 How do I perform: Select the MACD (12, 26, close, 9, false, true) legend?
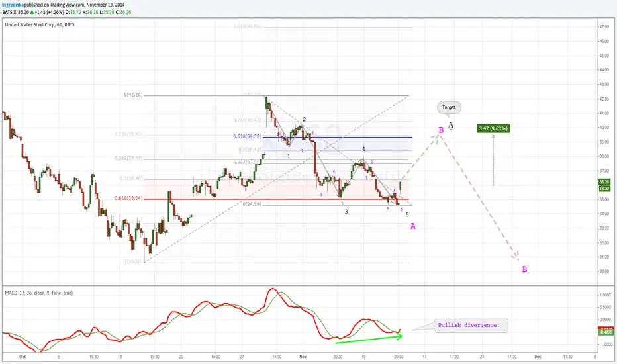pyautogui.click(x=38, y=293)
